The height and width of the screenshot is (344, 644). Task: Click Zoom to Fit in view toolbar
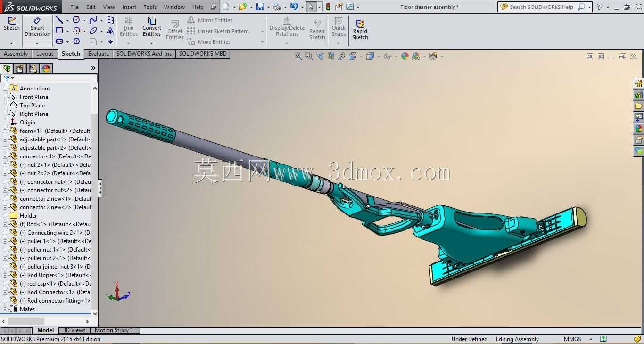298,56
